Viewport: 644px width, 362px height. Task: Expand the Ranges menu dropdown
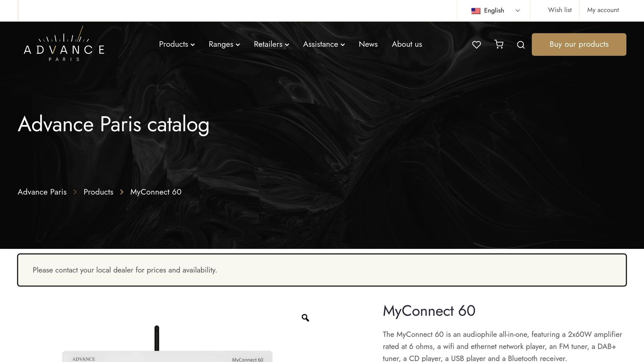[224, 44]
